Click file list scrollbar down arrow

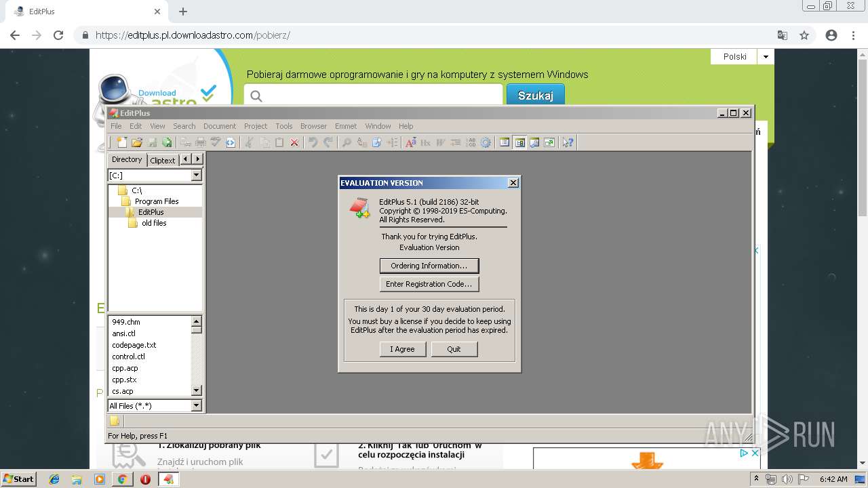point(197,390)
